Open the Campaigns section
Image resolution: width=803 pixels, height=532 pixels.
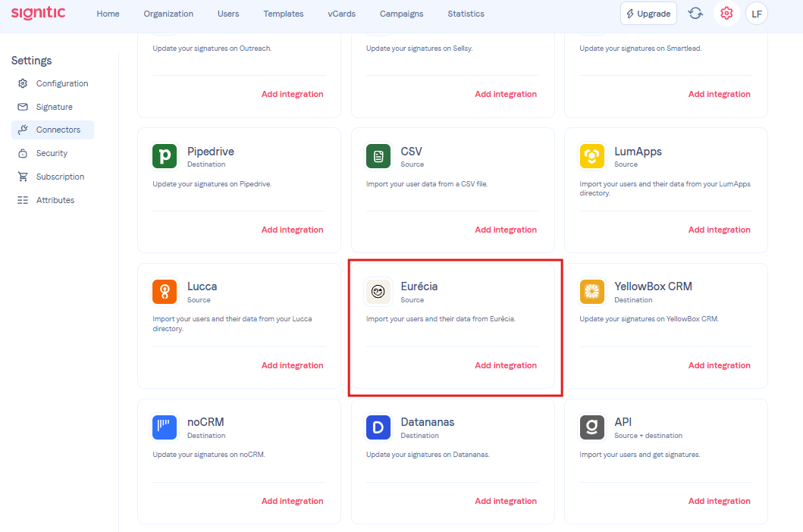402,14
